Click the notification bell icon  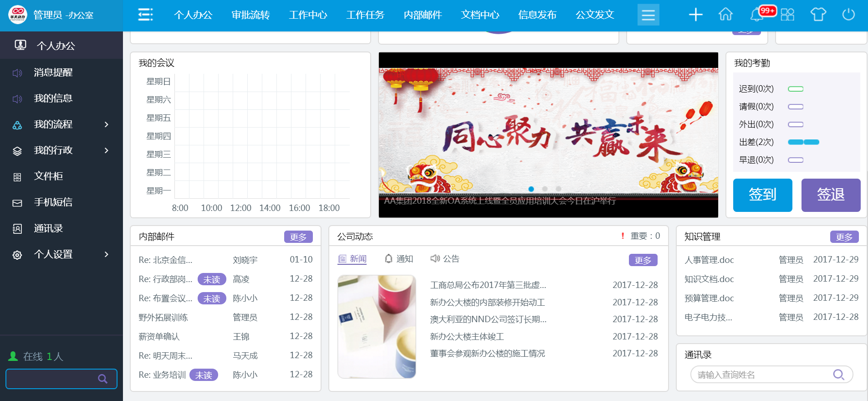757,15
